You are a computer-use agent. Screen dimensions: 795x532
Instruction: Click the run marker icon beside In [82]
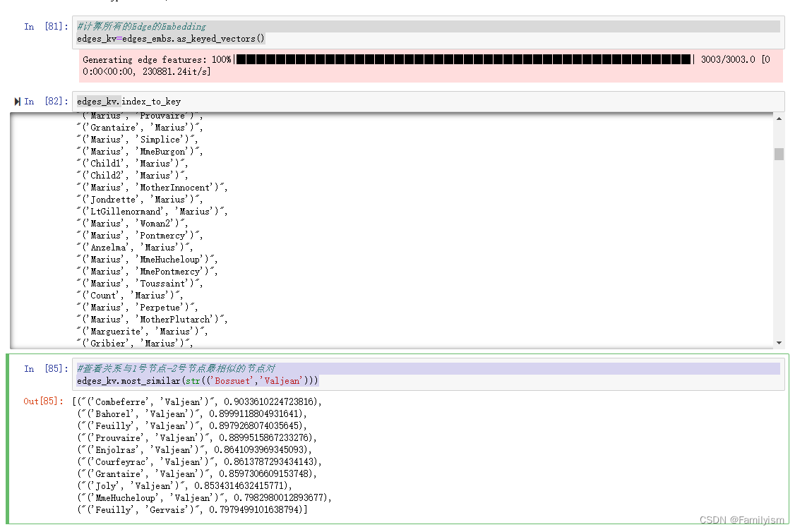click(x=18, y=101)
